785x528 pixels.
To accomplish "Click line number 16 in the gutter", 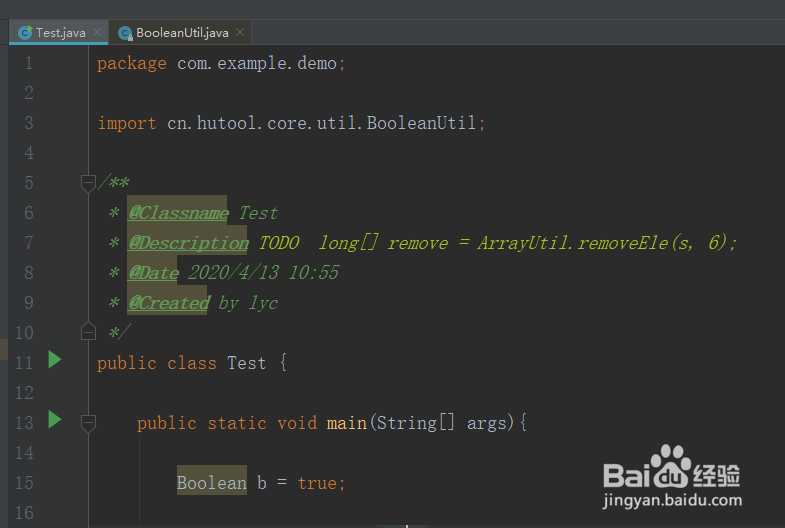I will coord(25,513).
